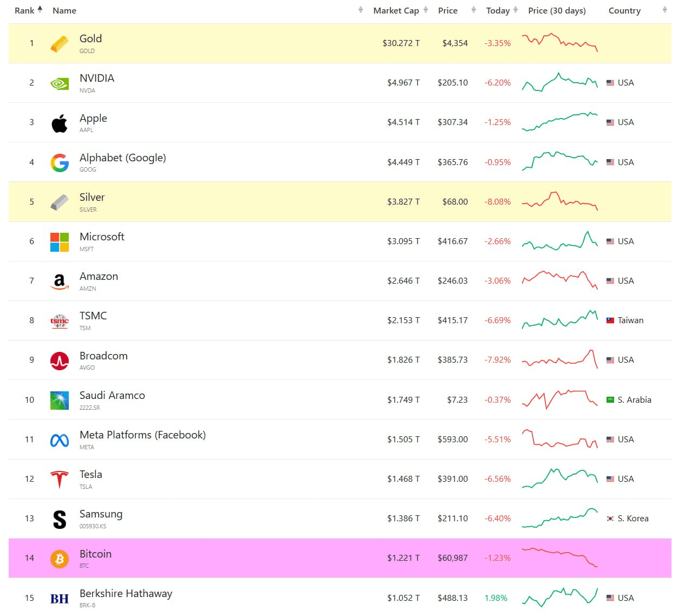Image resolution: width=678 pixels, height=616 pixels.
Task: Click the Name column header
Action: coord(64,10)
